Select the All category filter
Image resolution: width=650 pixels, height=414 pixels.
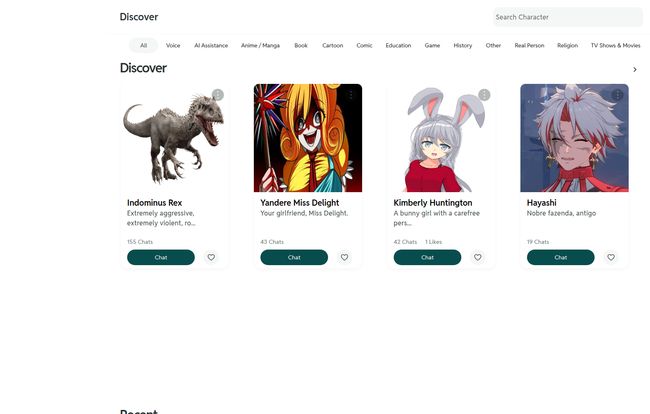coord(143,45)
